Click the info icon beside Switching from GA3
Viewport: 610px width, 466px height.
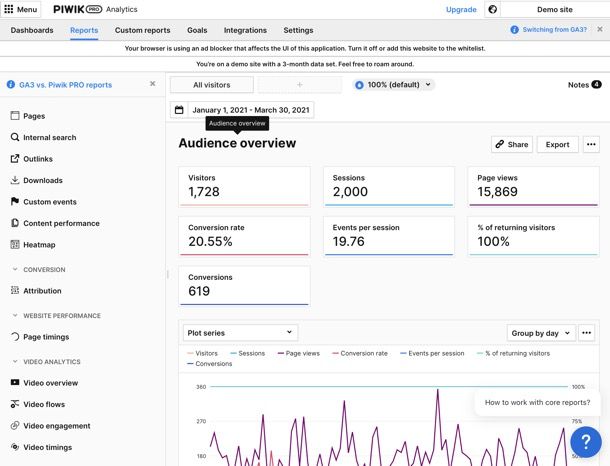[514, 30]
